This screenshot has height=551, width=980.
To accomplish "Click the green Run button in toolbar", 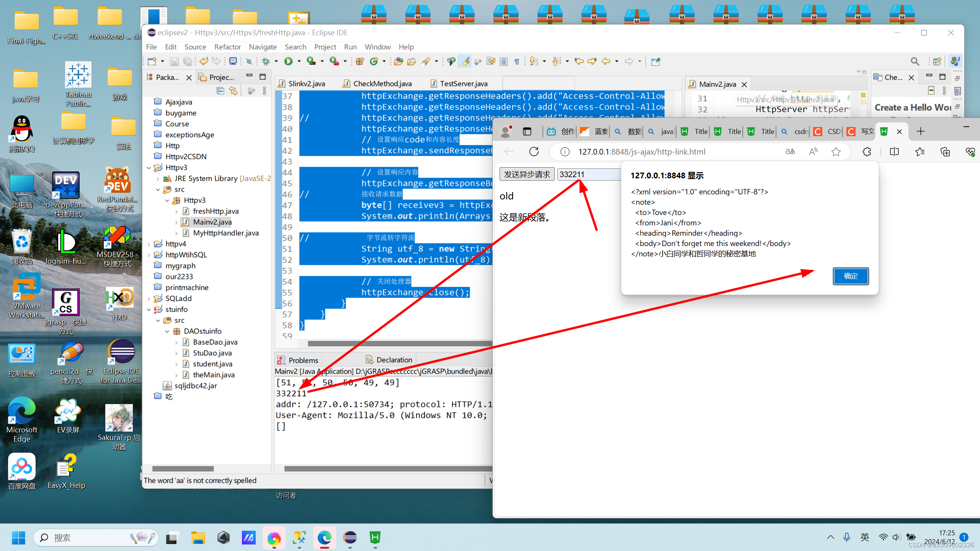I will [x=288, y=61].
